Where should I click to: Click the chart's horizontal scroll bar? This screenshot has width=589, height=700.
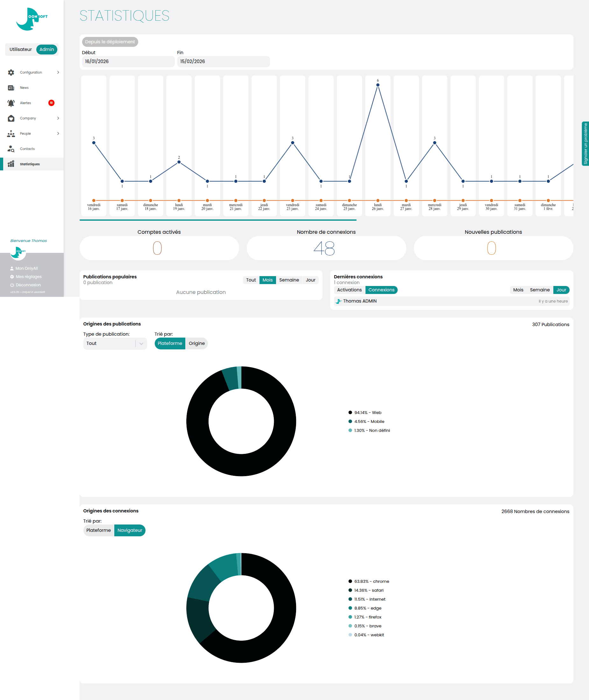(x=218, y=220)
